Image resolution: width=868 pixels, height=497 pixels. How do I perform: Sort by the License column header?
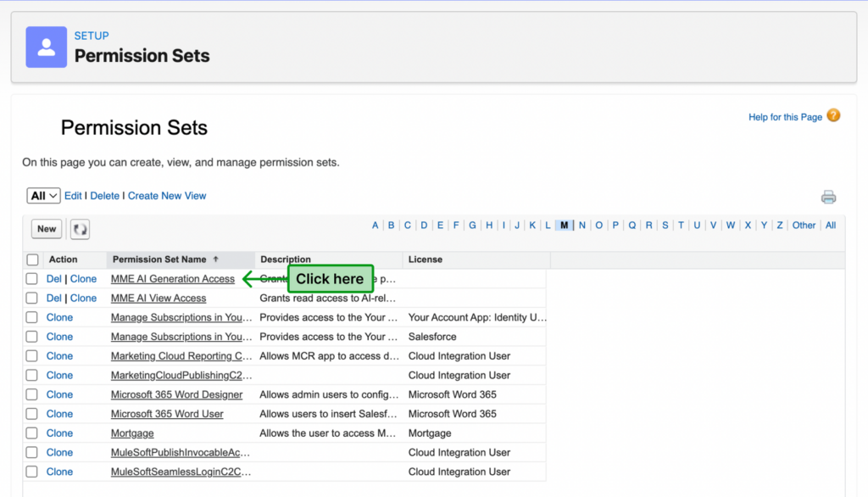tap(426, 260)
